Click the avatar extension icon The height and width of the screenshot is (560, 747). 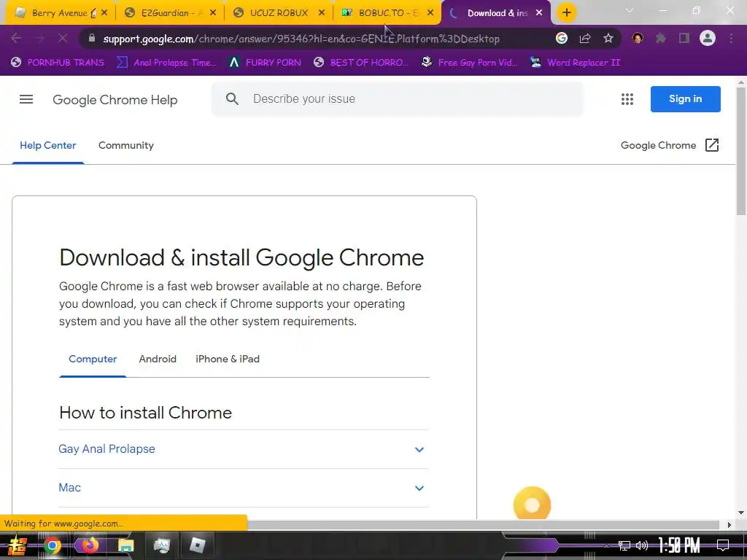click(x=638, y=38)
